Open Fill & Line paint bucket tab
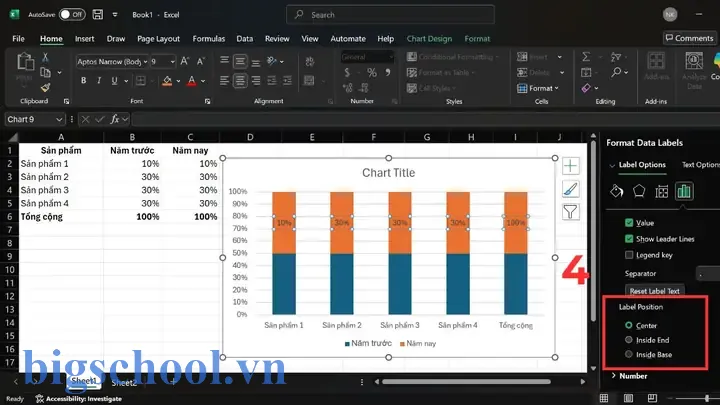 [616, 191]
